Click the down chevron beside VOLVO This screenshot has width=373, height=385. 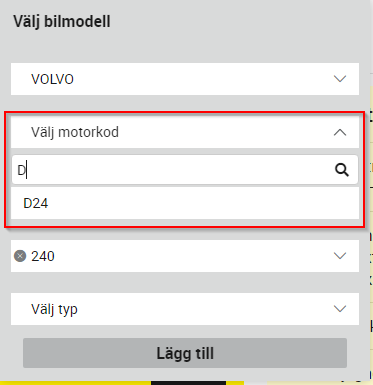coord(340,79)
